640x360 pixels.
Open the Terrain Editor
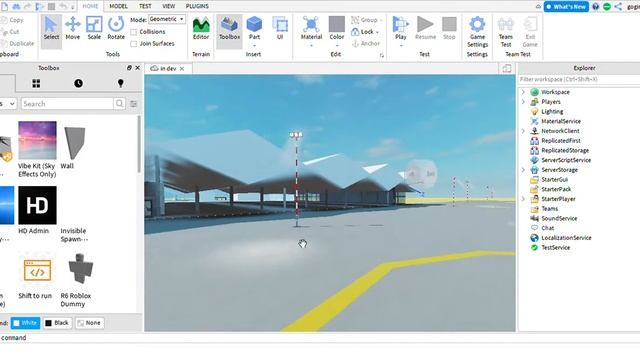(x=201, y=29)
